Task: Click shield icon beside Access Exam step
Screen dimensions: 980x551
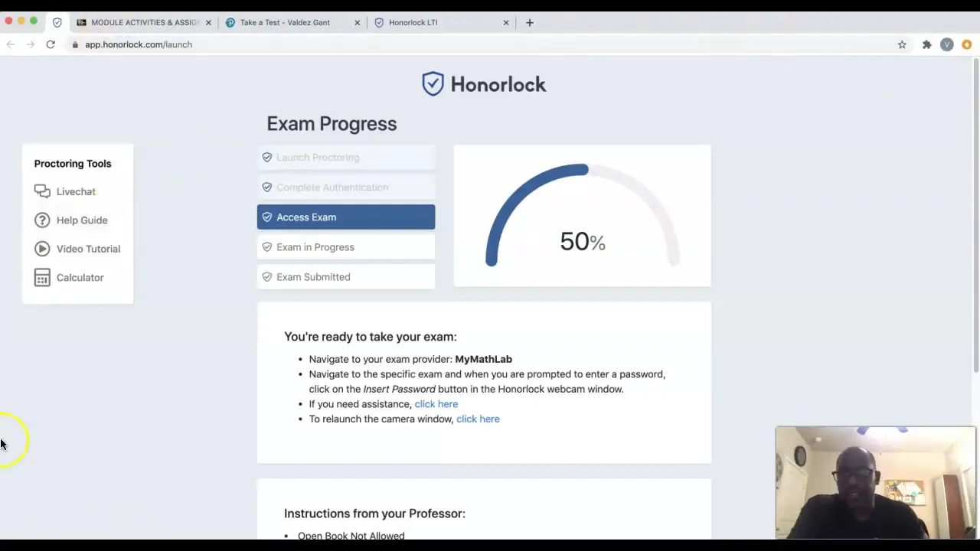Action: pyautogui.click(x=267, y=217)
